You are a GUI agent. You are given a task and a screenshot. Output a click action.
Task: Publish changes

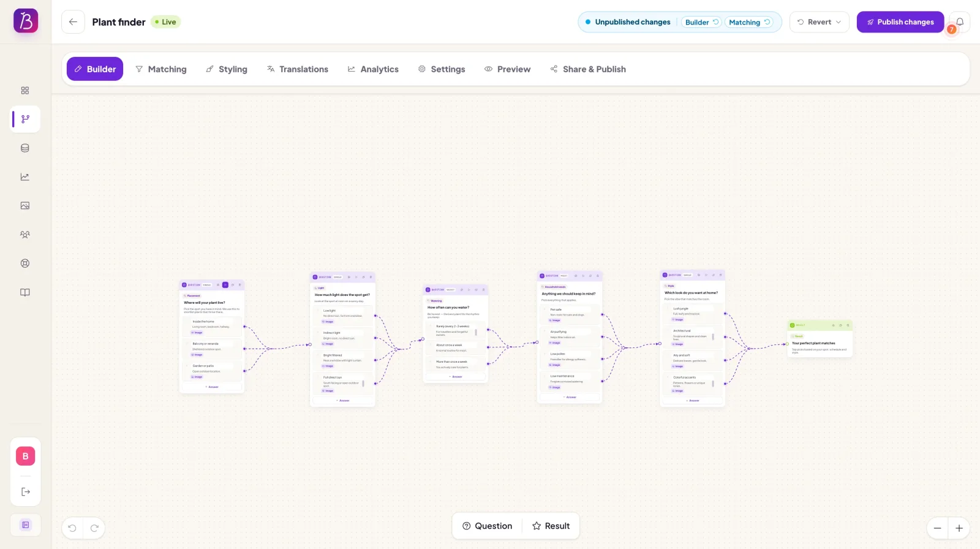[x=900, y=22]
